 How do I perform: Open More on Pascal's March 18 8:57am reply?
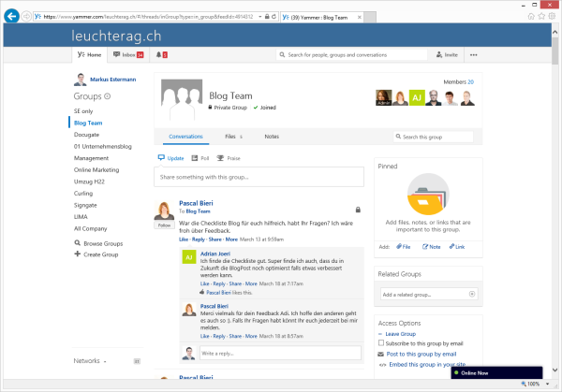tap(251, 337)
